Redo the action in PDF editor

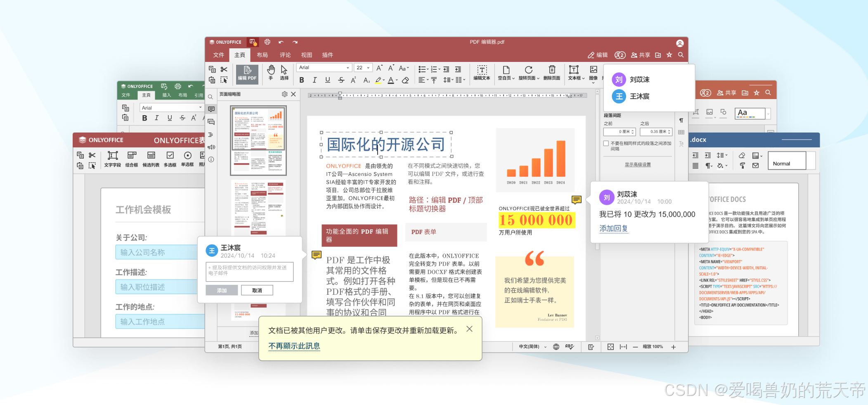click(295, 42)
